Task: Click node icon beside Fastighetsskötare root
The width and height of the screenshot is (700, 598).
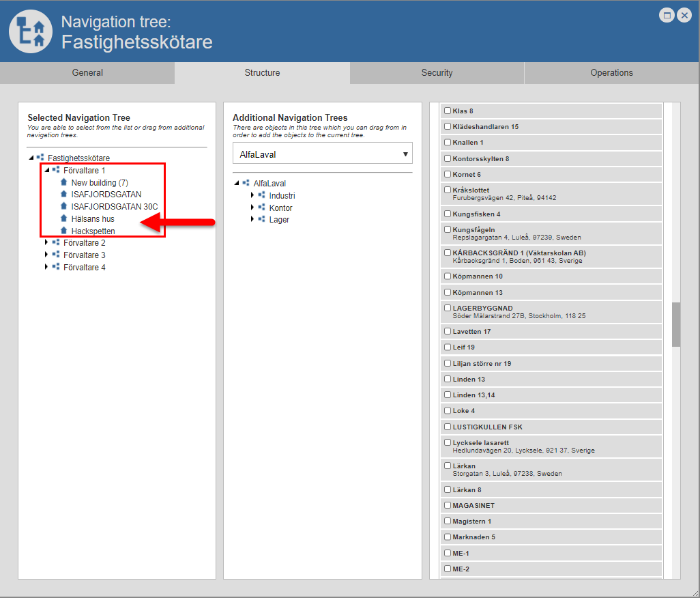Action: click(40, 157)
